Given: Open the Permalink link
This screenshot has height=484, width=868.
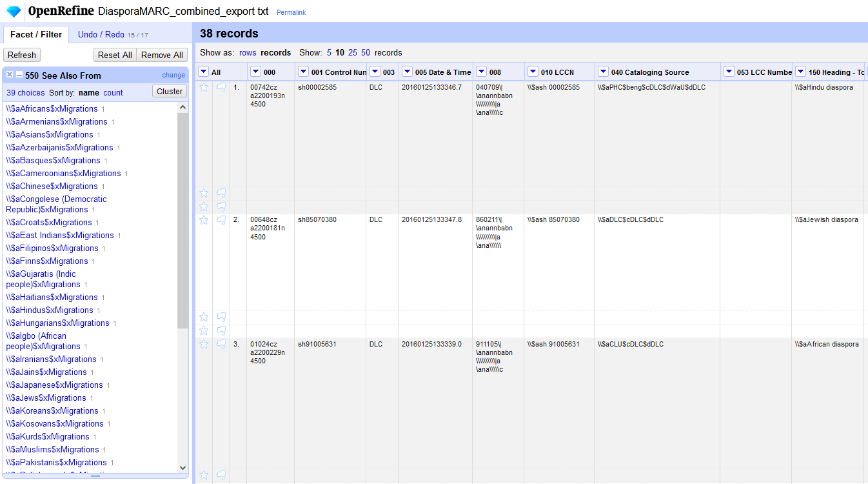Looking at the screenshot, I should tap(291, 12).
